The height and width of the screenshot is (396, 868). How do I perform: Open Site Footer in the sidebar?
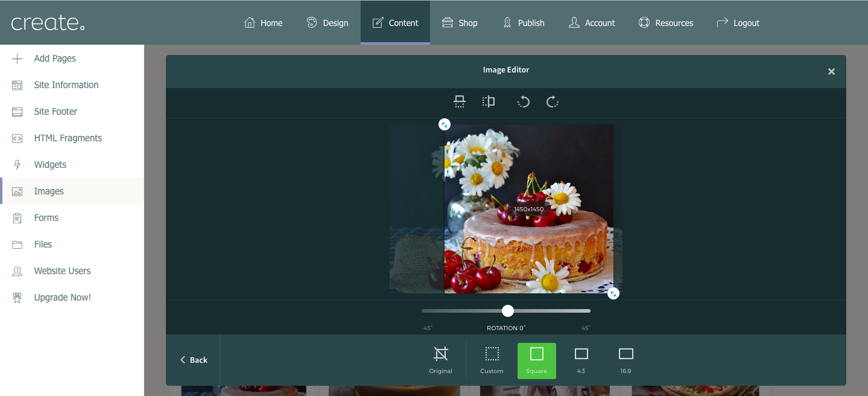tap(72, 112)
